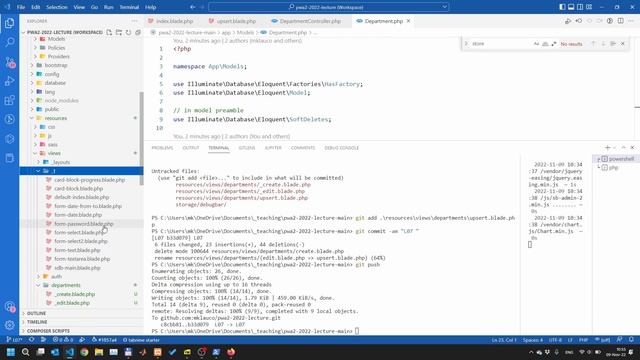Click New File icon in explorer header
Viewport: 640px width, 360px height.
tap(109, 32)
